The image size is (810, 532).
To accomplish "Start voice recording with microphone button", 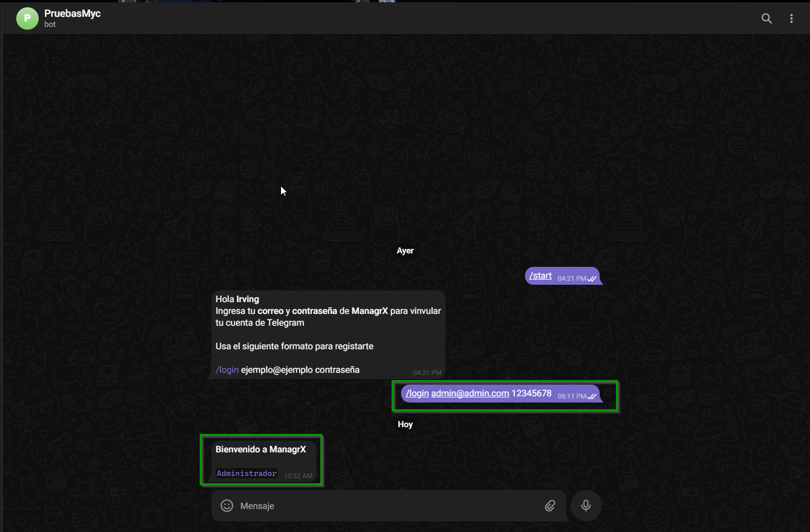I will click(x=586, y=506).
